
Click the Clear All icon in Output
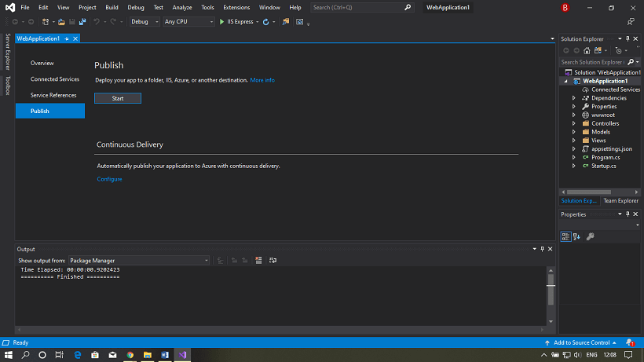point(258,260)
